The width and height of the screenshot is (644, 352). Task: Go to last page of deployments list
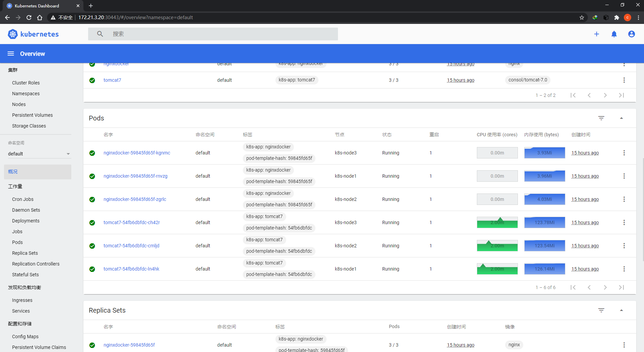[621, 95]
